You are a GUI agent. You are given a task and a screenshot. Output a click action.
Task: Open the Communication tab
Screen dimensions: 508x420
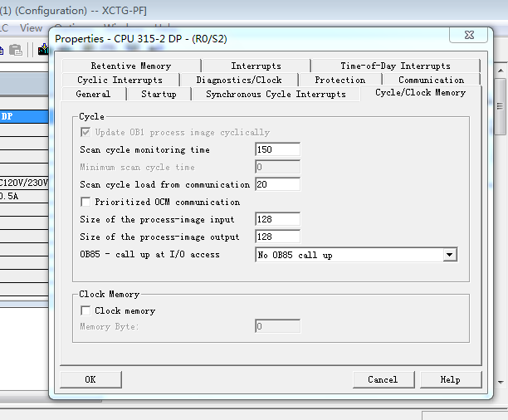(x=431, y=80)
